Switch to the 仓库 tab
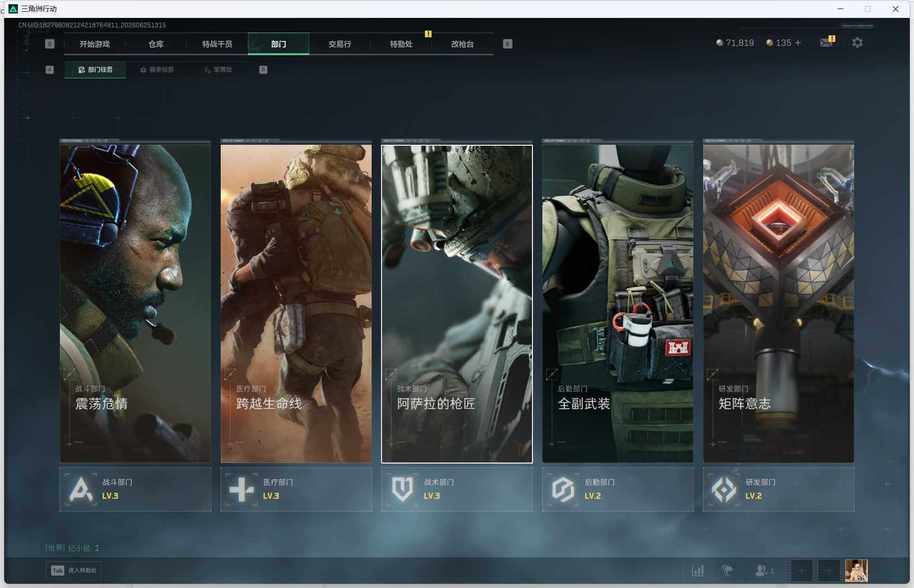The height and width of the screenshot is (588, 914). coord(156,44)
